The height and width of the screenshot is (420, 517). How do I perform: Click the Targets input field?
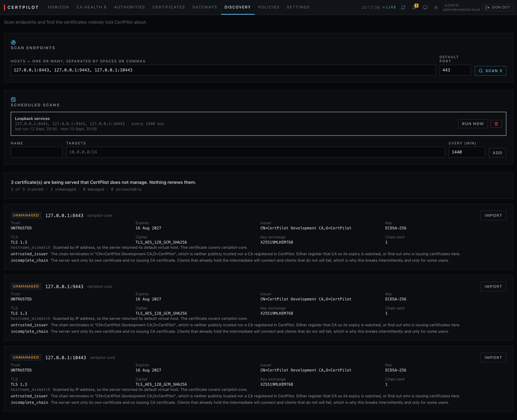point(255,152)
